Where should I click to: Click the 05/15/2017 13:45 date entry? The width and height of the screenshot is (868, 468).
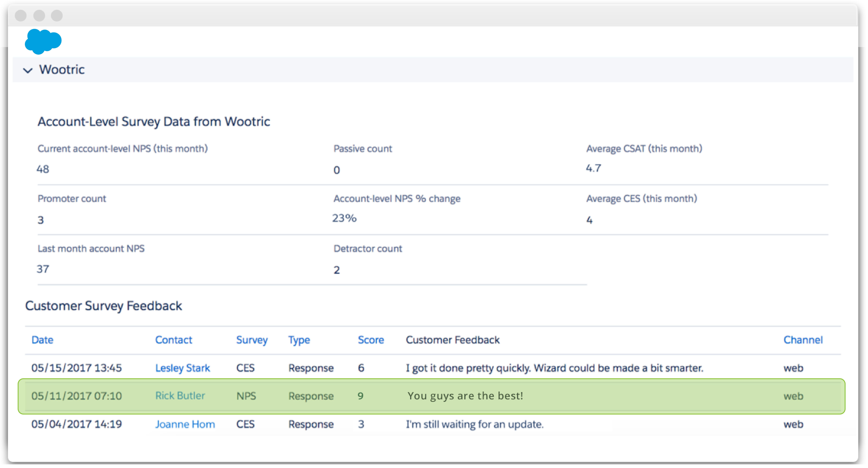tap(76, 368)
